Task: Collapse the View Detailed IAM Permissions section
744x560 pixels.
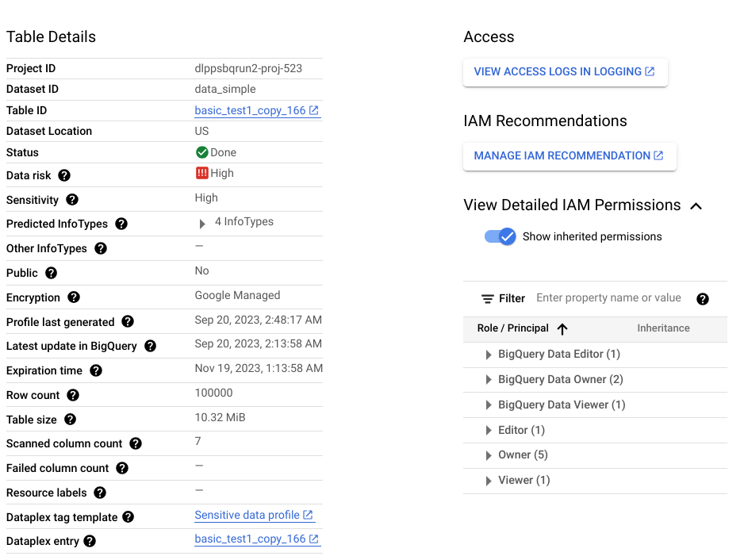Action: (696, 205)
